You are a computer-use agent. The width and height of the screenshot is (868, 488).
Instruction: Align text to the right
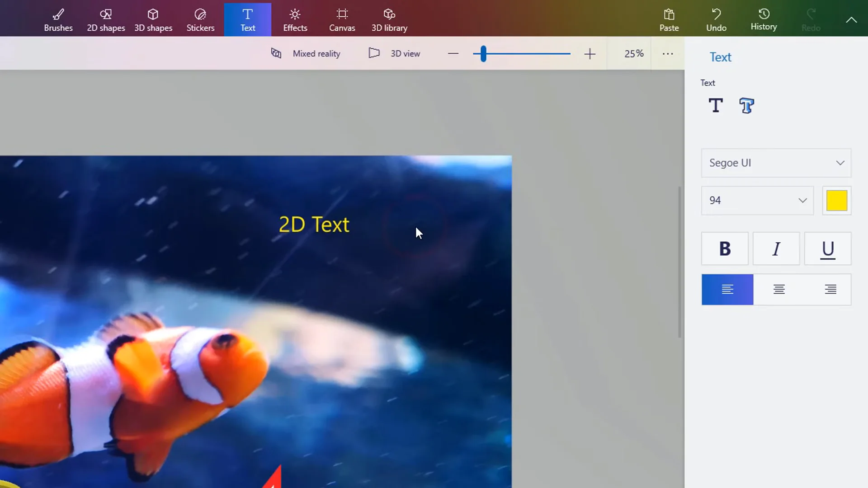[830, 290]
